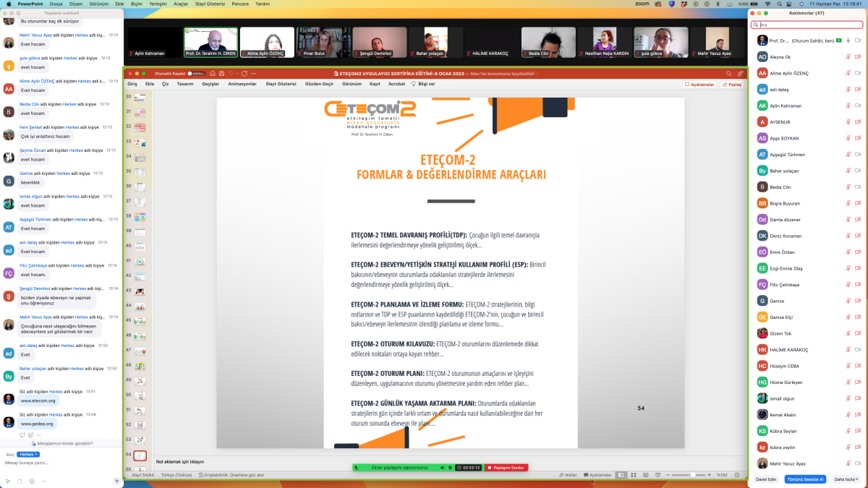Viewport: 868px width, 488px height.
Task: Select slide thumbnail 41
Action: pyautogui.click(x=140, y=260)
